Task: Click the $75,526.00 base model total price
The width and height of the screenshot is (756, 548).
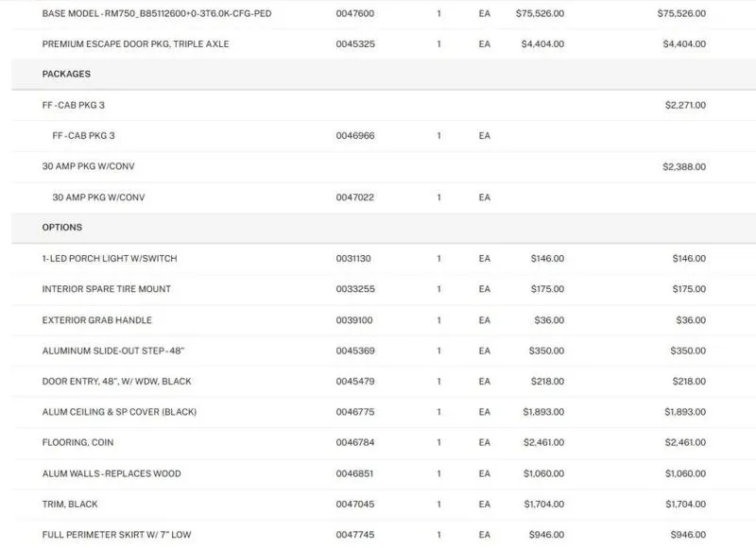Action: click(x=679, y=13)
